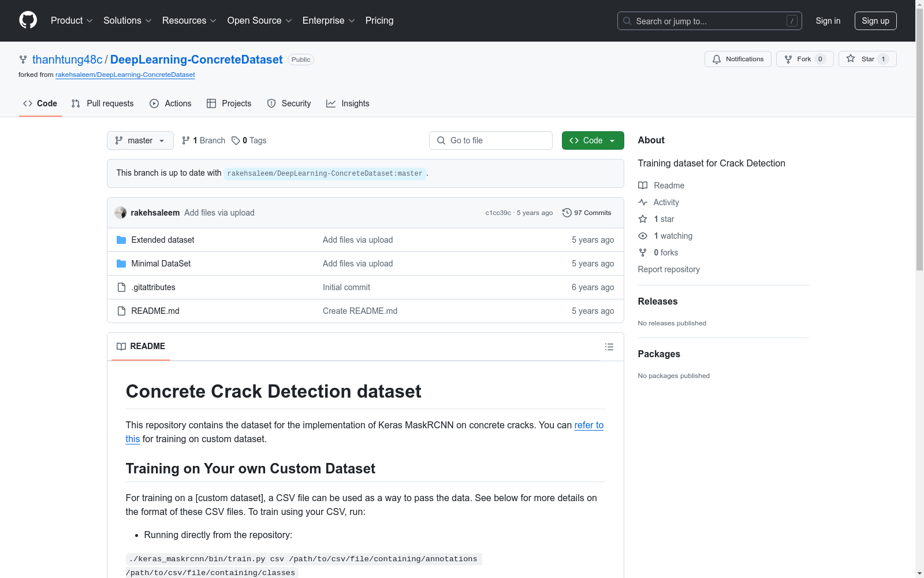This screenshot has height=578, width=924.
Task: Open the Readme link in About
Action: click(x=661, y=186)
